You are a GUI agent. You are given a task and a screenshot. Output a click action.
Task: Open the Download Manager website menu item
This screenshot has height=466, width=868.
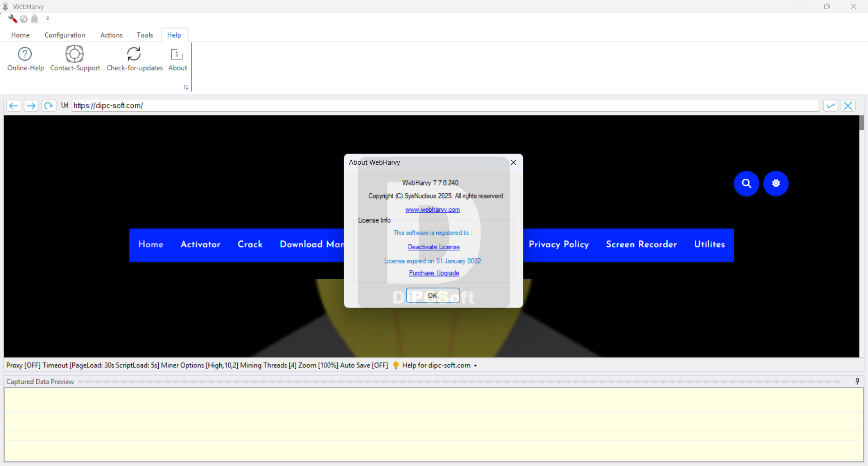(311, 244)
